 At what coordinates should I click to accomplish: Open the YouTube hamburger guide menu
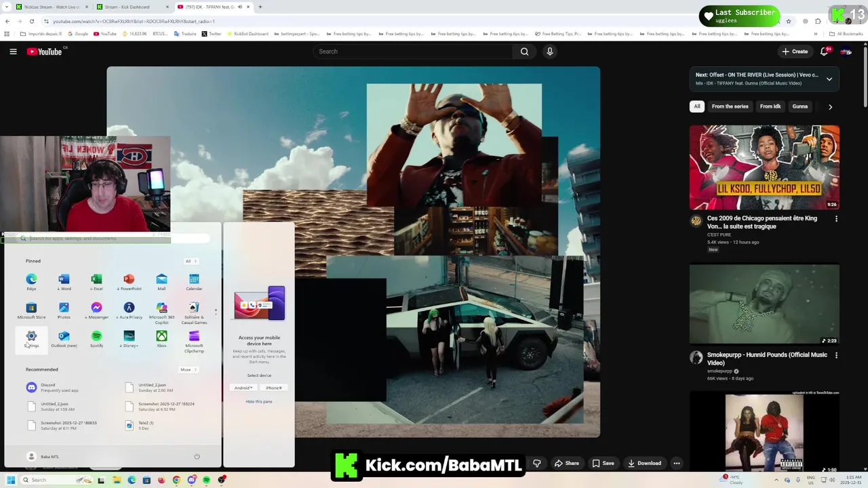tap(13, 52)
